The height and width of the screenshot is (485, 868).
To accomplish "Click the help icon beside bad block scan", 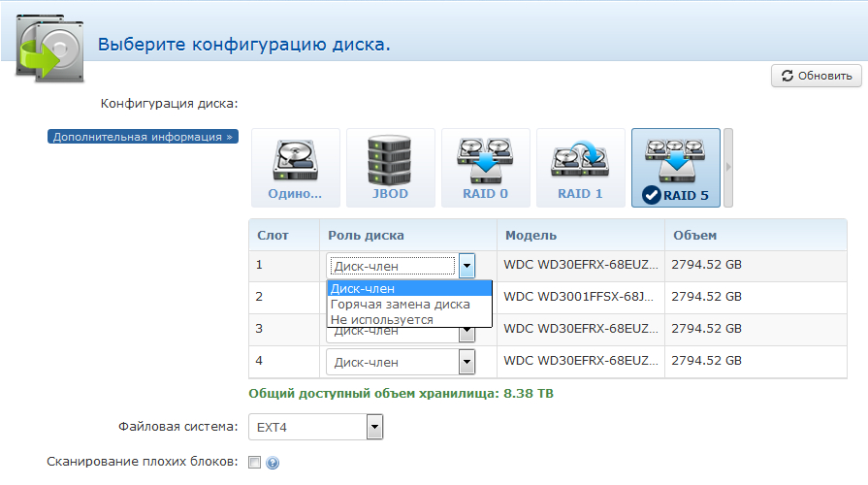I will (273, 464).
